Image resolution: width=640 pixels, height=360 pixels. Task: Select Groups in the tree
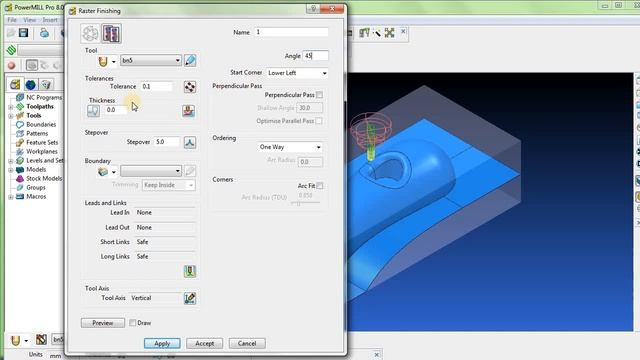click(36, 187)
